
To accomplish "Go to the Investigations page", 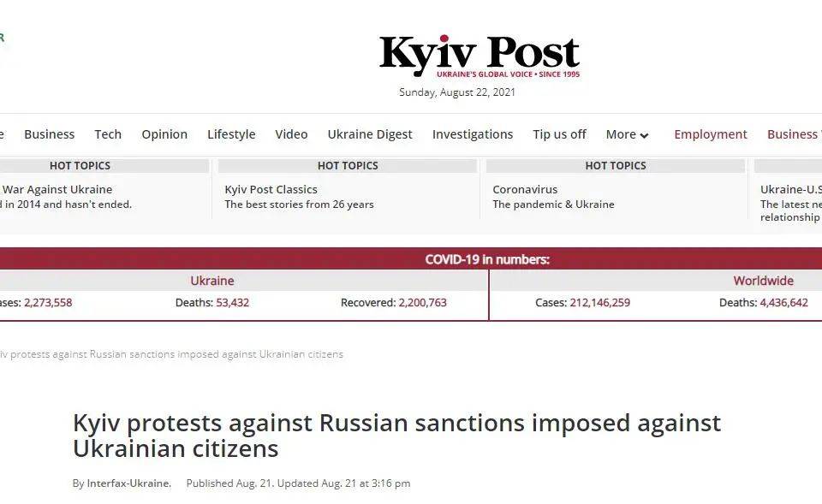I will pyautogui.click(x=473, y=134).
